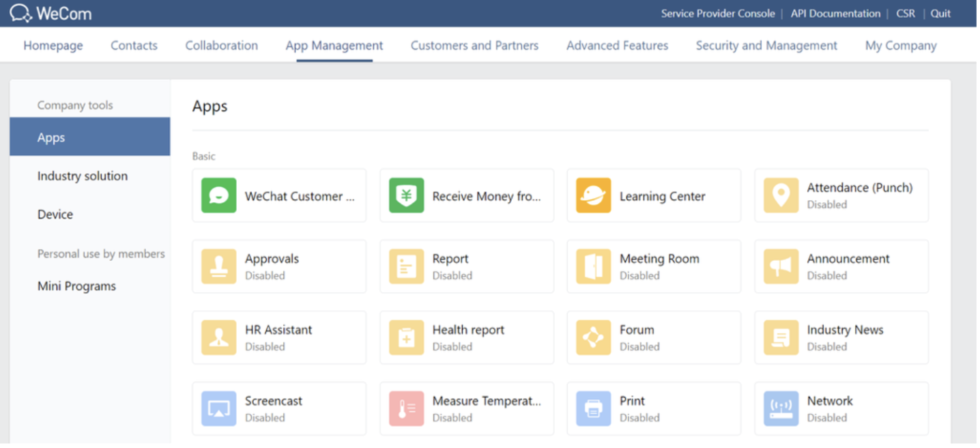This screenshot has height=448, width=980.
Task: Click the Forum icon
Action: click(594, 337)
